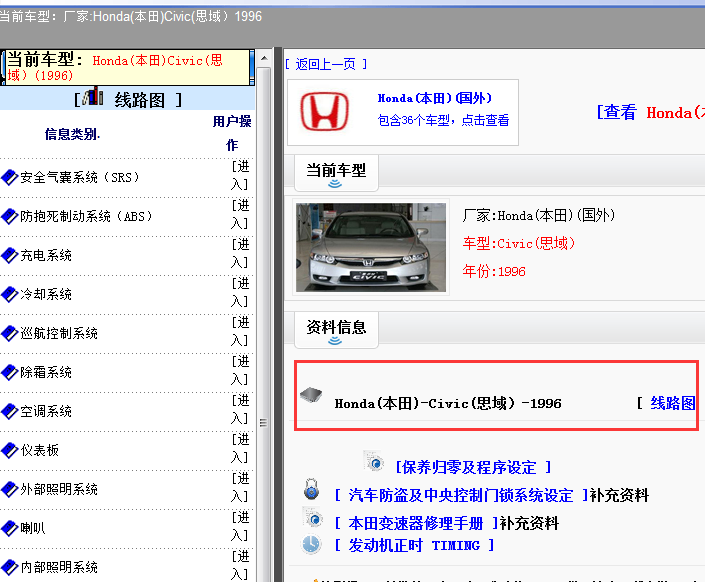Click the book icon beside 冷却系统

9,294
